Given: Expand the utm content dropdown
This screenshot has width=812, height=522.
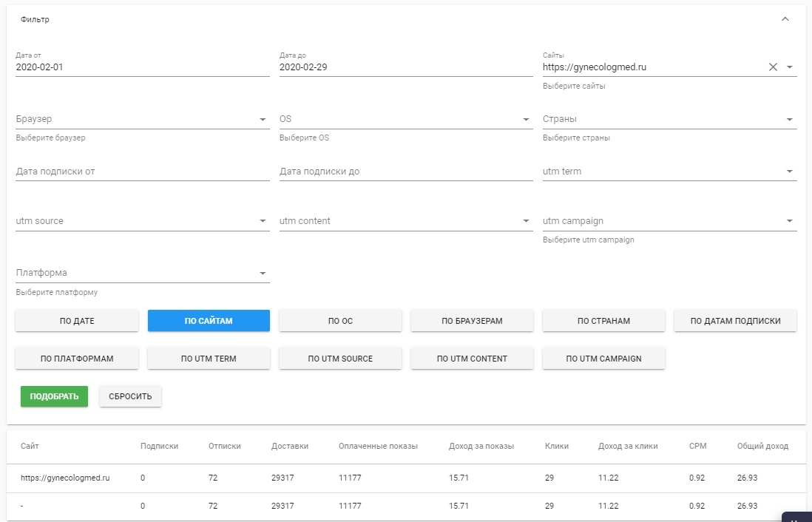Looking at the screenshot, I should click(526, 221).
